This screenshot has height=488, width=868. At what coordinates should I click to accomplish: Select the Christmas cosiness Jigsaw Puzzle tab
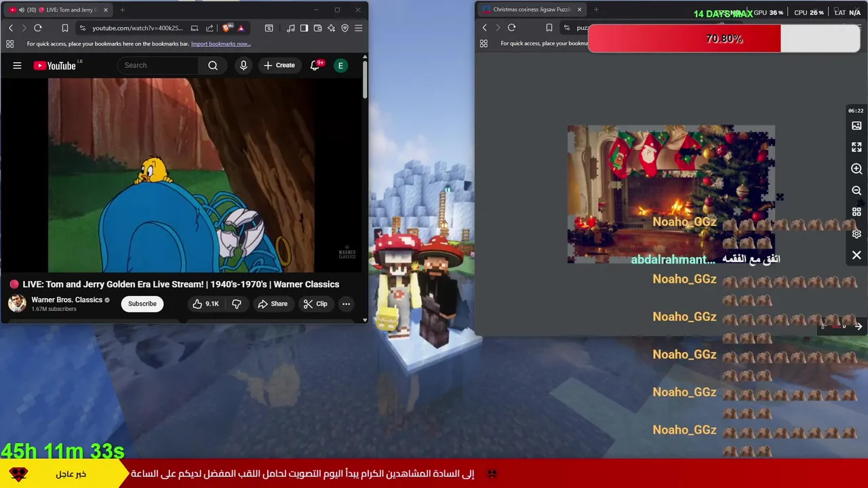[x=532, y=9]
